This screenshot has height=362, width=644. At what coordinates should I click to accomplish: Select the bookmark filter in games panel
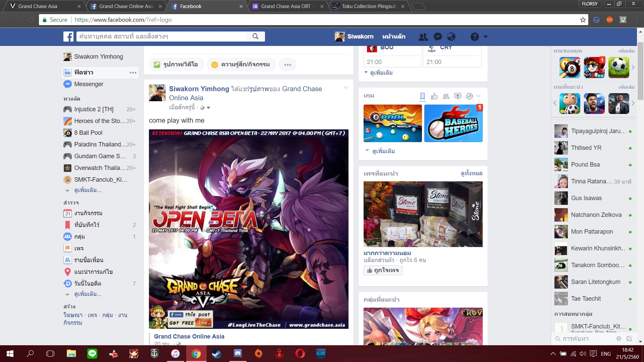click(x=423, y=96)
